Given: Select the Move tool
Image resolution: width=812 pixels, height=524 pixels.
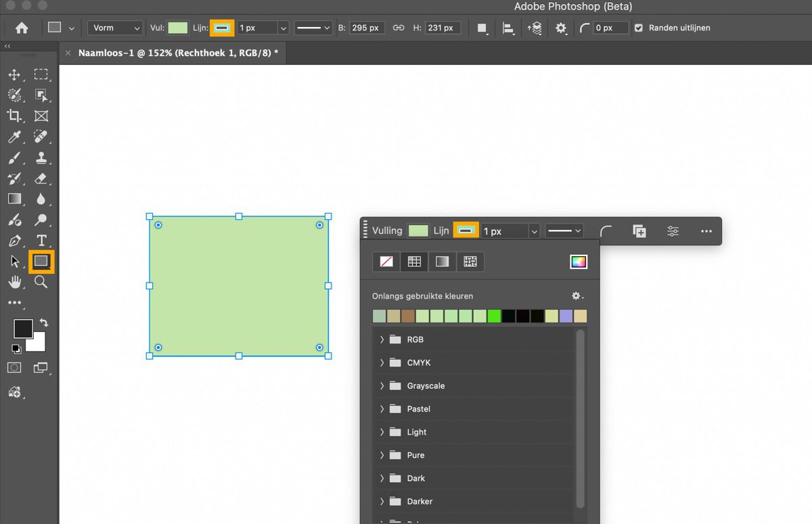Looking at the screenshot, I should pyautogui.click(x=14, y=74).
